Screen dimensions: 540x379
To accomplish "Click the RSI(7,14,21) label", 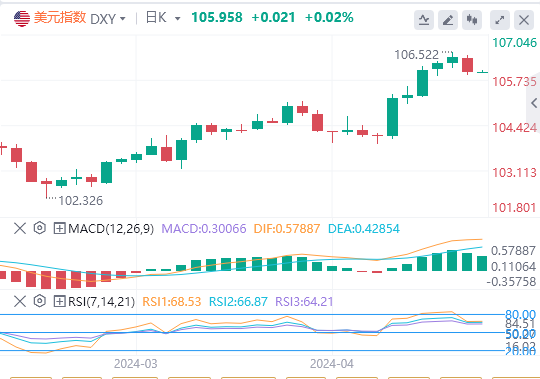I will pos(101,302).
